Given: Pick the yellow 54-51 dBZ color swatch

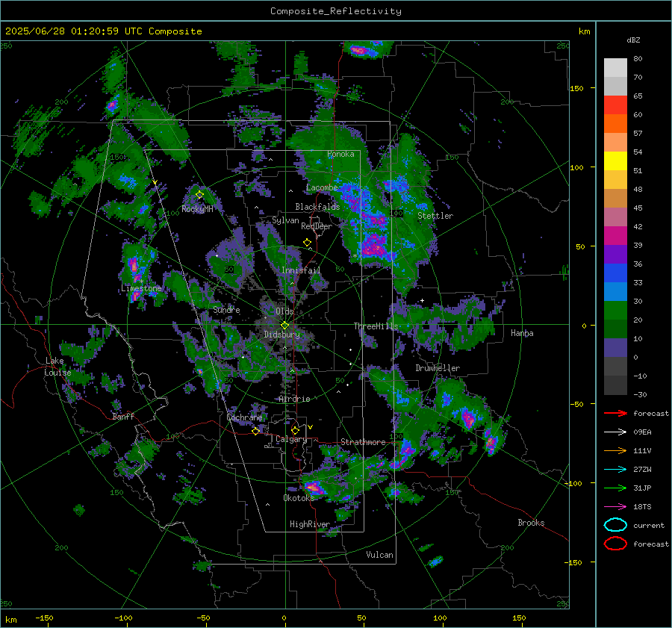Looking at the screenshot, I should point(615,161).
